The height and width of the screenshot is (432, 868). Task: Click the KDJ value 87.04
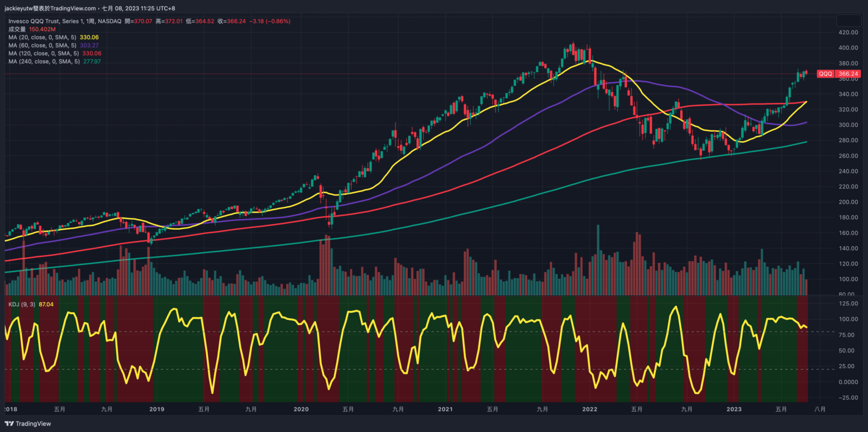click(x=46, y=304)
